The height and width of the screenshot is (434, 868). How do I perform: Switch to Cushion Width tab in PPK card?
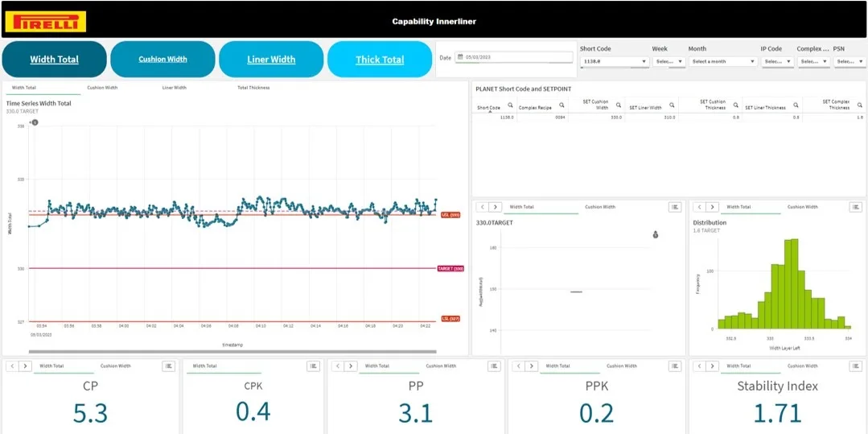pos(622,366)
